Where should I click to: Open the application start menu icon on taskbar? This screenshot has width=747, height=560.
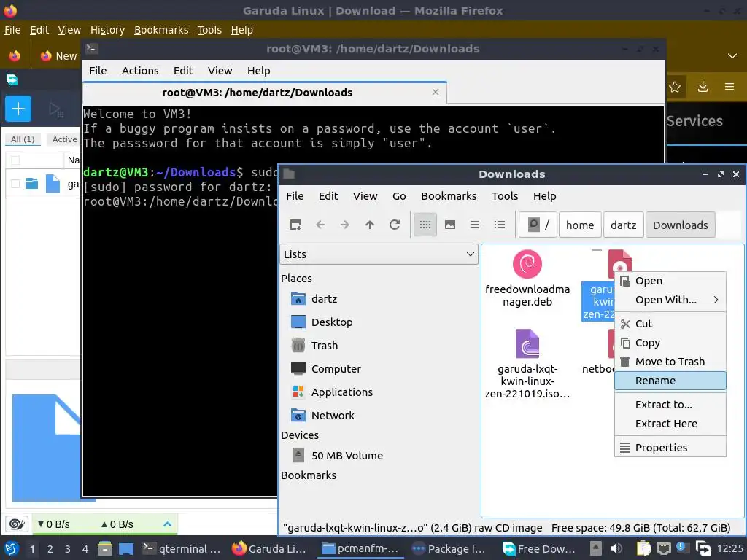(11, 548)
